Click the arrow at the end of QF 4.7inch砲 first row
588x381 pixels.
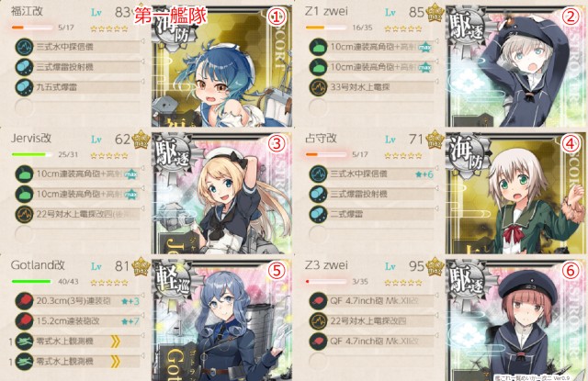pos(436,296)
